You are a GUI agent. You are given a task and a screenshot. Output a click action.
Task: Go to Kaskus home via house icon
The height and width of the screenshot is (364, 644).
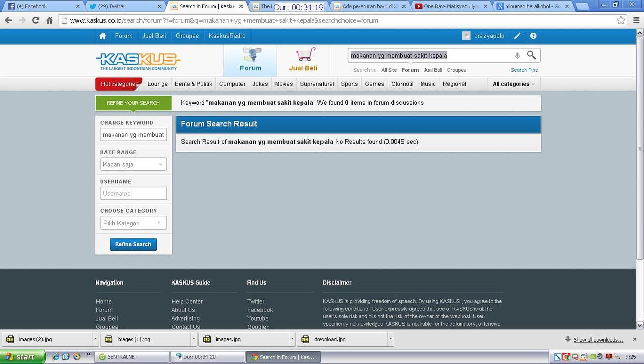[x=103, y=36]
